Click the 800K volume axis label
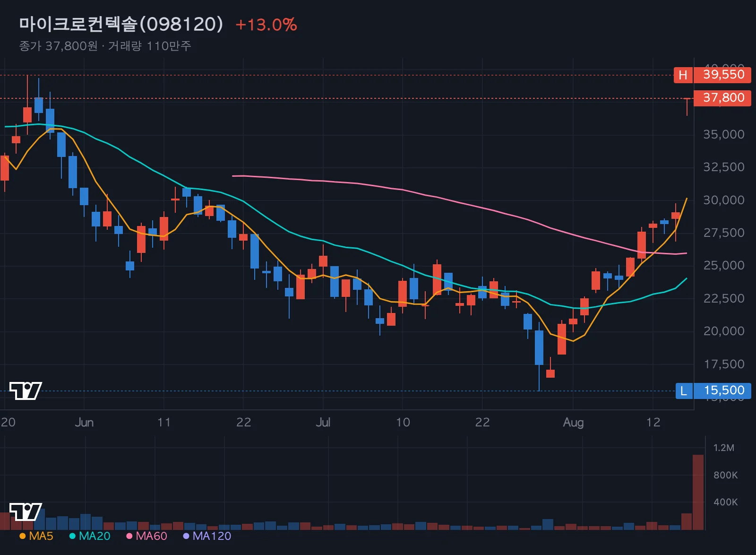This screenshot has height=555, width=756. pyautogui.click(x=725, y=475)
